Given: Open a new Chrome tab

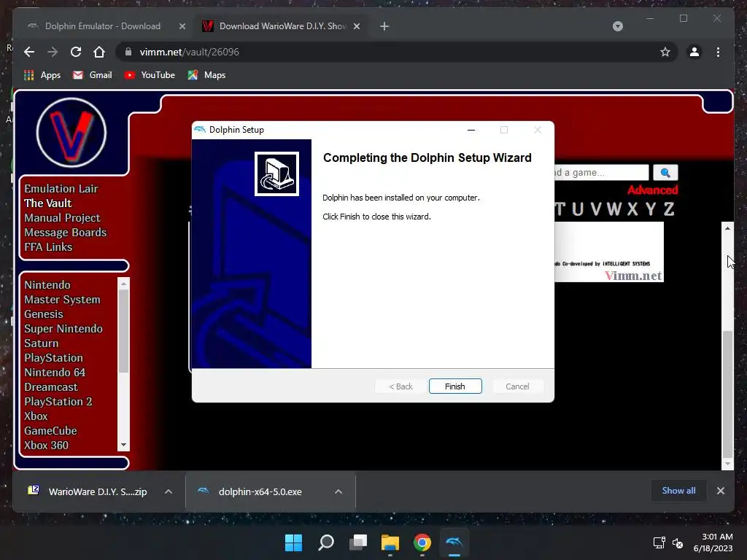Looking at the screenshot, I should coord(384,26).
